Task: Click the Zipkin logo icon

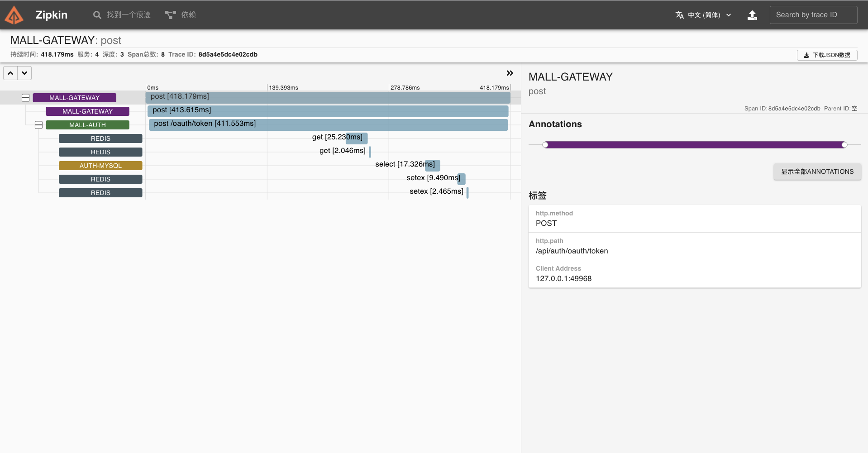Action: (14, 15)
